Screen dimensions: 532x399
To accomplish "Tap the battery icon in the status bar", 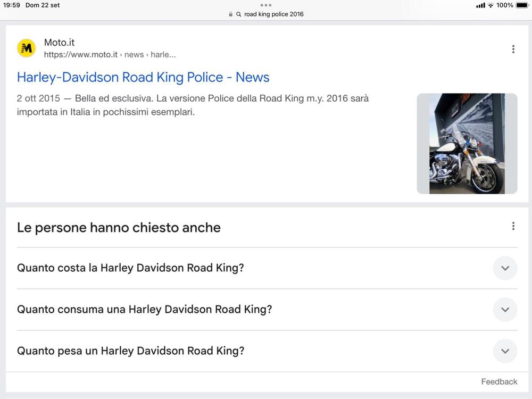I will click(x=521, y=5).
